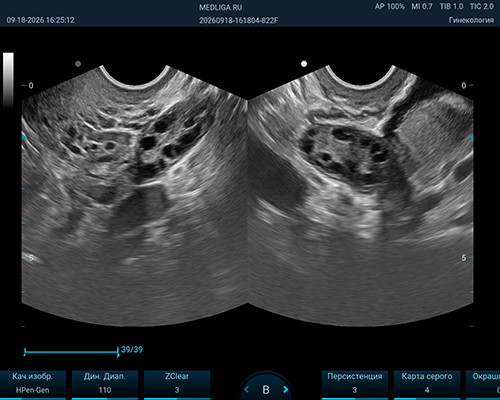The height and width of the screenshot is (400, 500).
Task: Click the left focus marker on depth scale
Action: [23, 137]
